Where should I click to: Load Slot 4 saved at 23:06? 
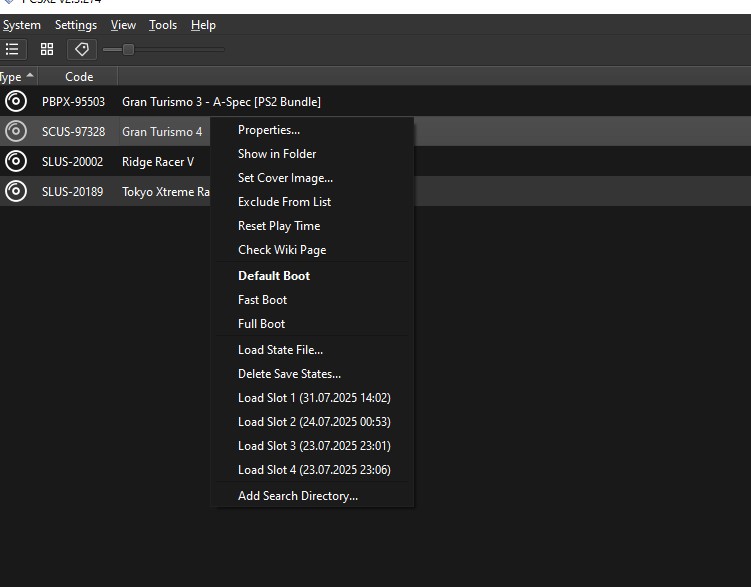[x=312, y=469]
